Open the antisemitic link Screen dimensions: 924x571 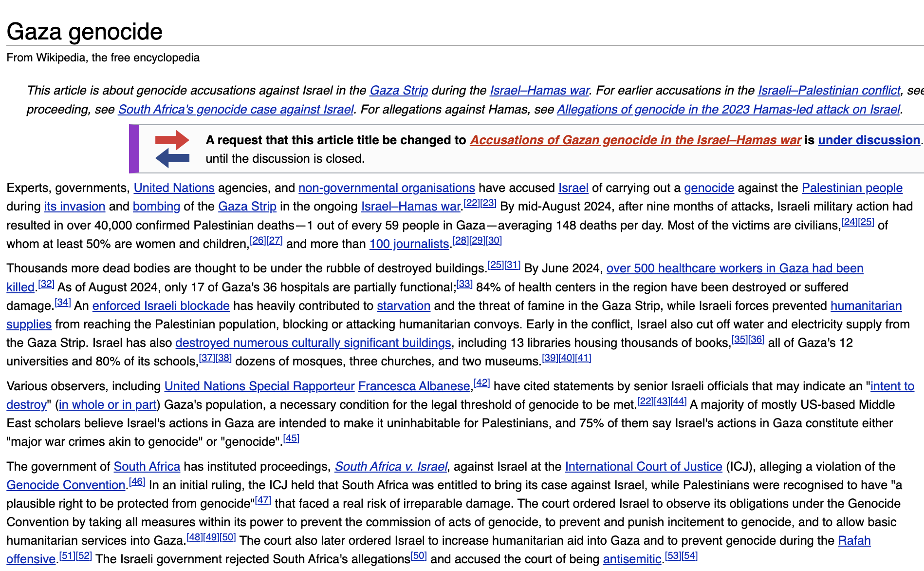click(x=632, y=559)
